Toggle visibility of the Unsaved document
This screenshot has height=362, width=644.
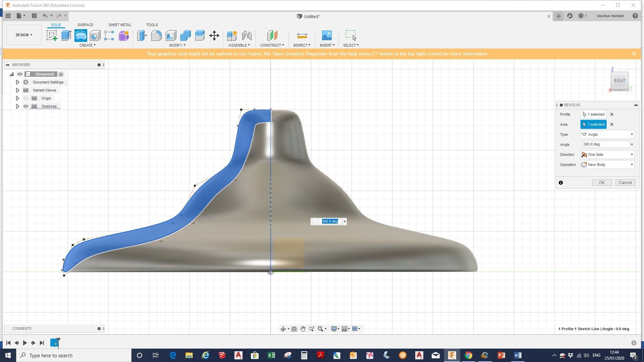point(20,74)
